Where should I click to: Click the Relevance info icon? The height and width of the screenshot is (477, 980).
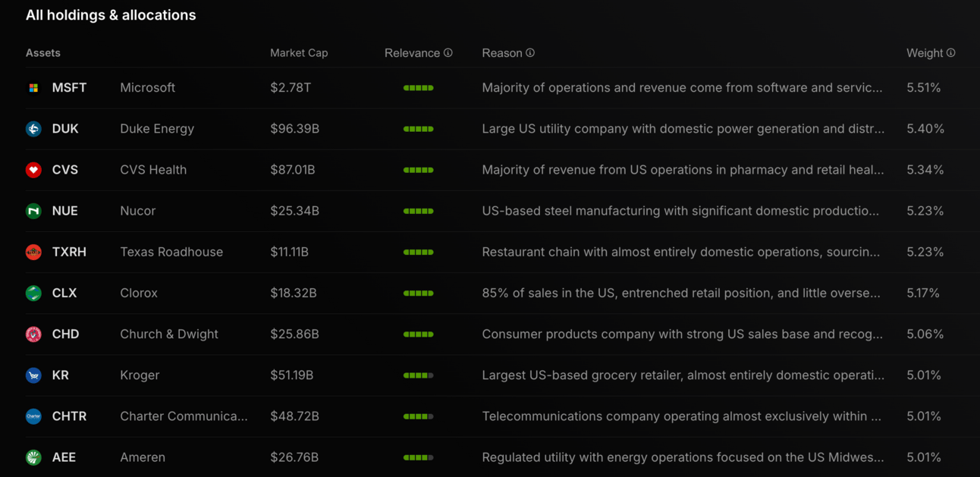pos(448,53)
